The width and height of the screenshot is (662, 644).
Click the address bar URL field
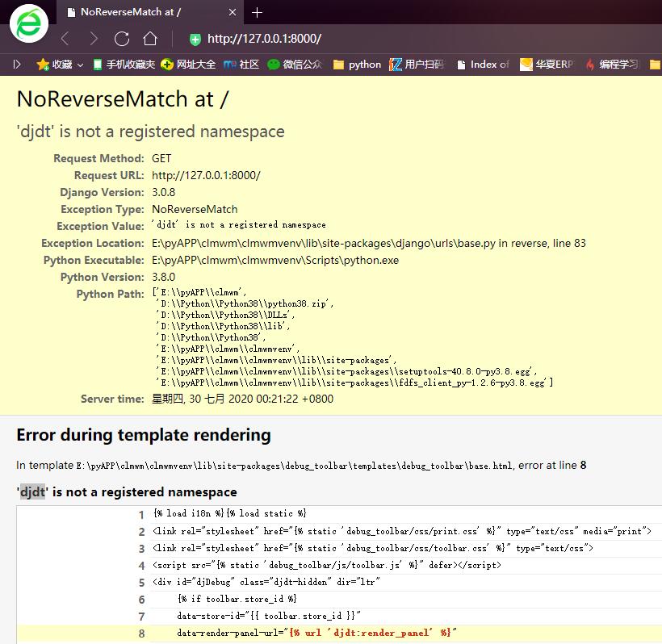pyautogui.click(x=264, y=39)
